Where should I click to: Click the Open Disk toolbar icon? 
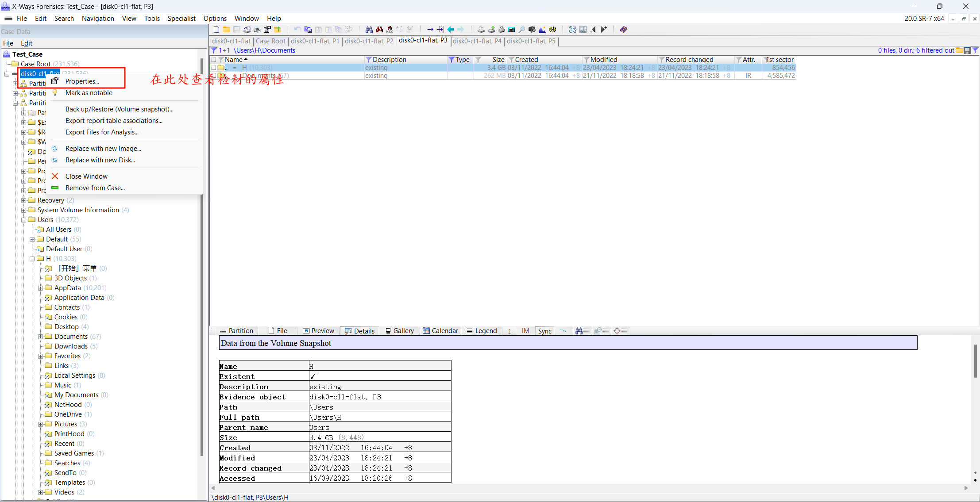point(481,30)
